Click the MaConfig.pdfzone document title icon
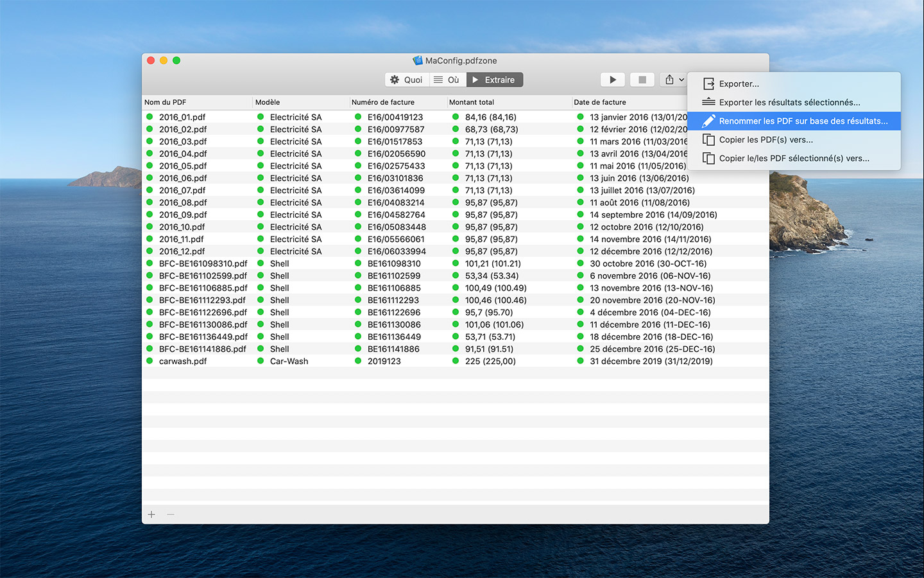The width and height of the screenshot is (924, 578). tap(418, 60)
